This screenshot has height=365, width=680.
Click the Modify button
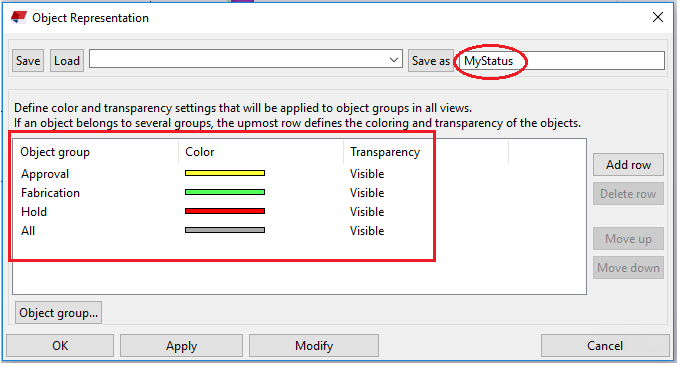coord(314,345)
